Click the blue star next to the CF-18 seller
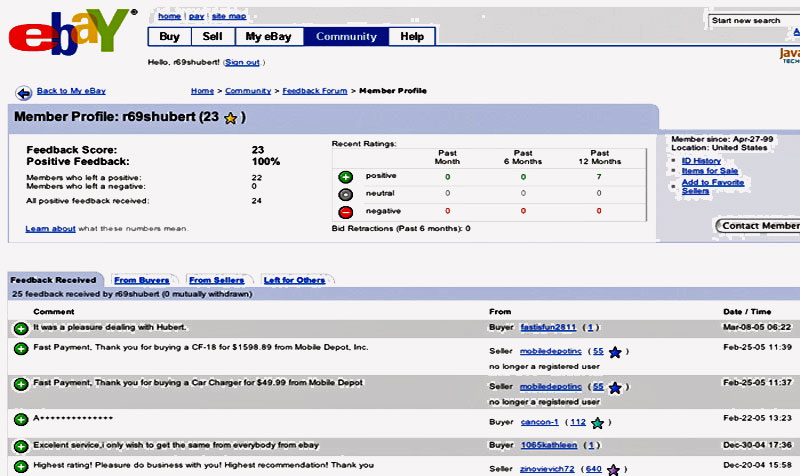This screenshot has height=476, width=800. (x=615, y=352)
